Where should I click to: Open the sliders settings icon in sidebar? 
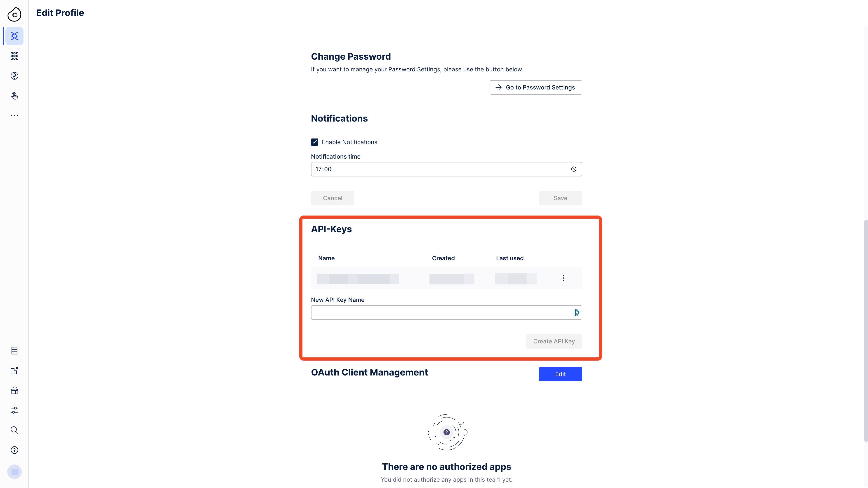pyautogui.click(x=14, y=410)
